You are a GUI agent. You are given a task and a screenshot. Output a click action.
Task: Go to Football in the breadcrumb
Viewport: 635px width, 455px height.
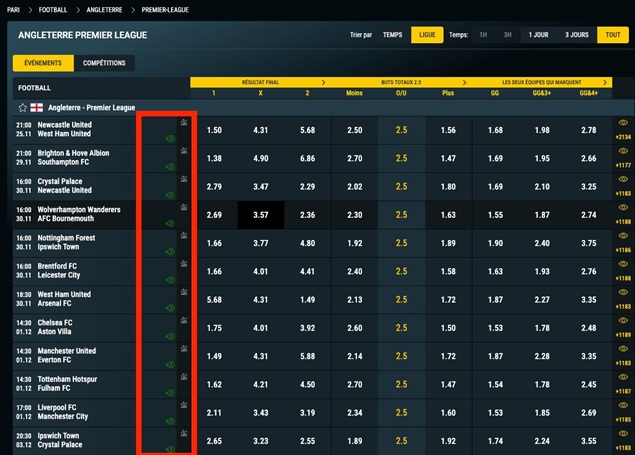[53, 10]
